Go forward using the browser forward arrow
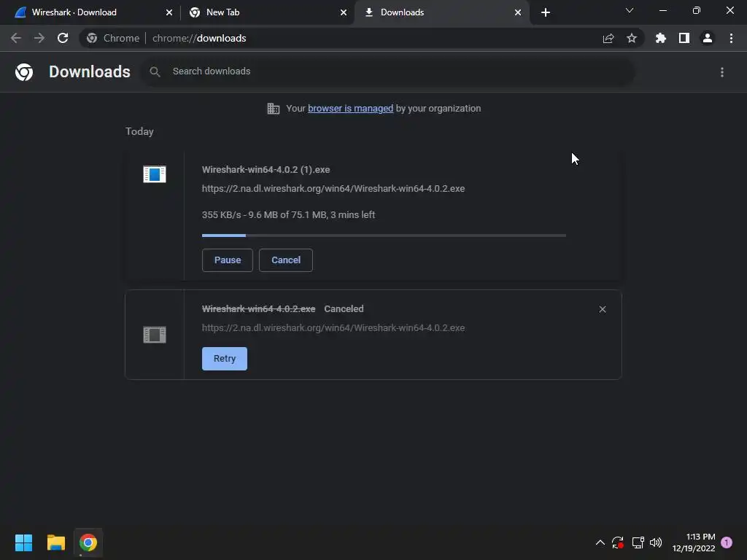 click(x=39, y=38)
